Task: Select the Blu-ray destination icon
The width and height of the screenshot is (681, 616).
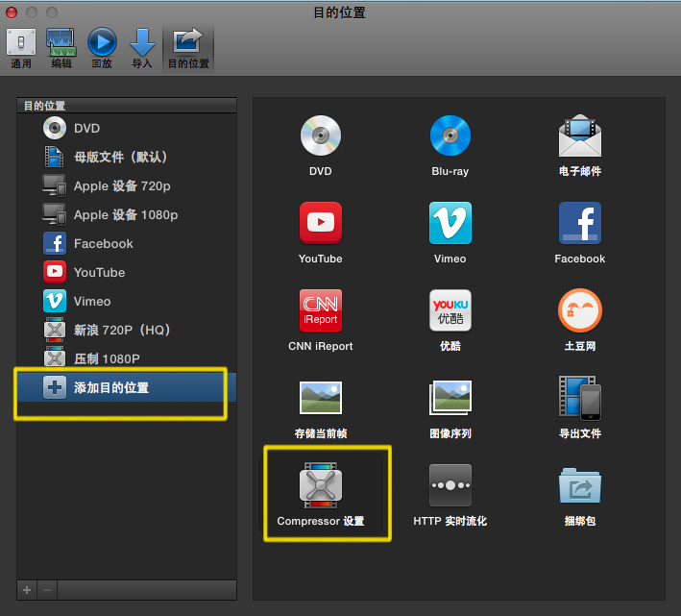Action: tap(450, 136)
